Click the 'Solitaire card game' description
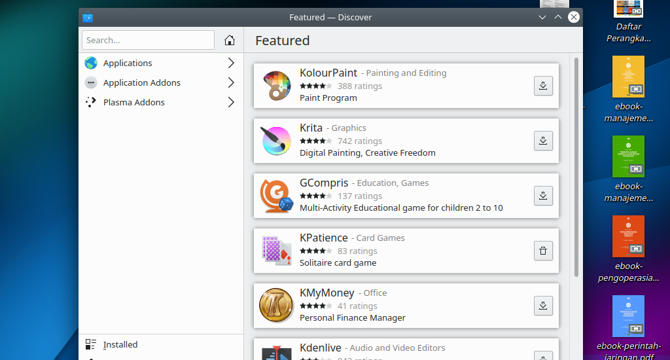The width and height of the screenshot is (670, 360). 338,263
